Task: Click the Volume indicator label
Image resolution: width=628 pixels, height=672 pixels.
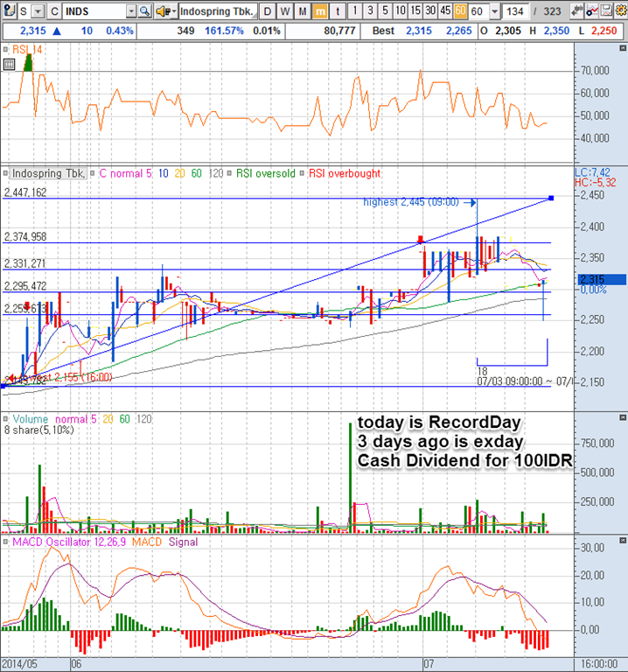Action: click(31, 419)
